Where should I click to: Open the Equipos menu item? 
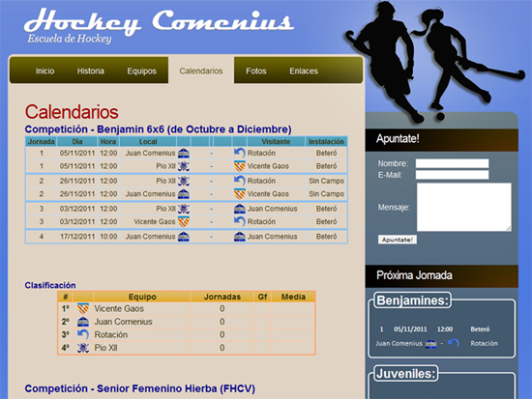click(x=141, y=71)
